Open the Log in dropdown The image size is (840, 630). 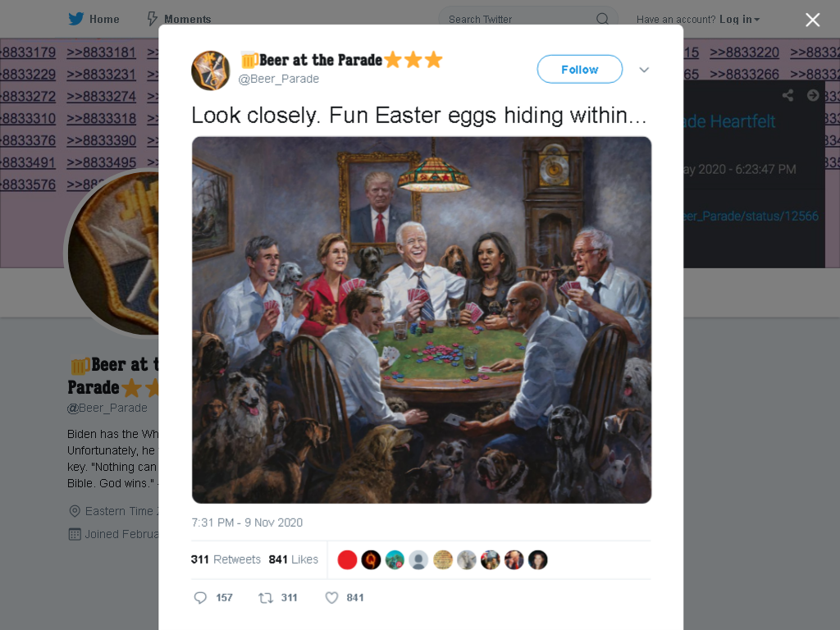tap(739, 20)
